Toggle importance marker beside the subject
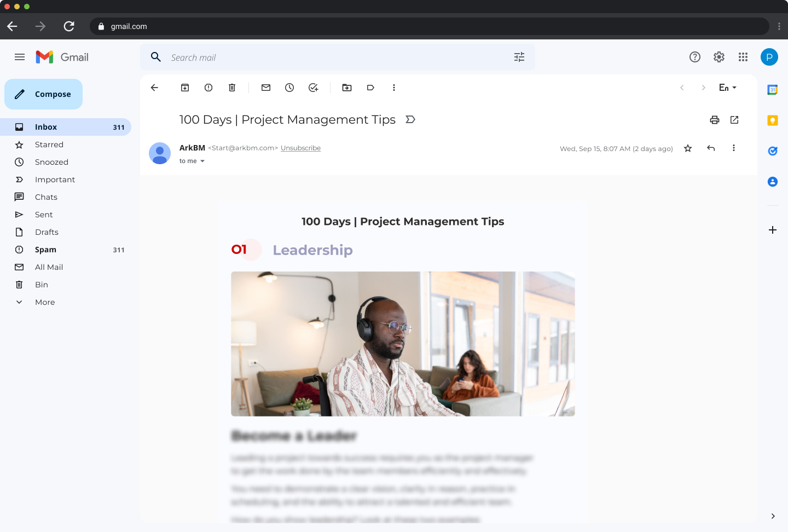 (x=410, y=119)
